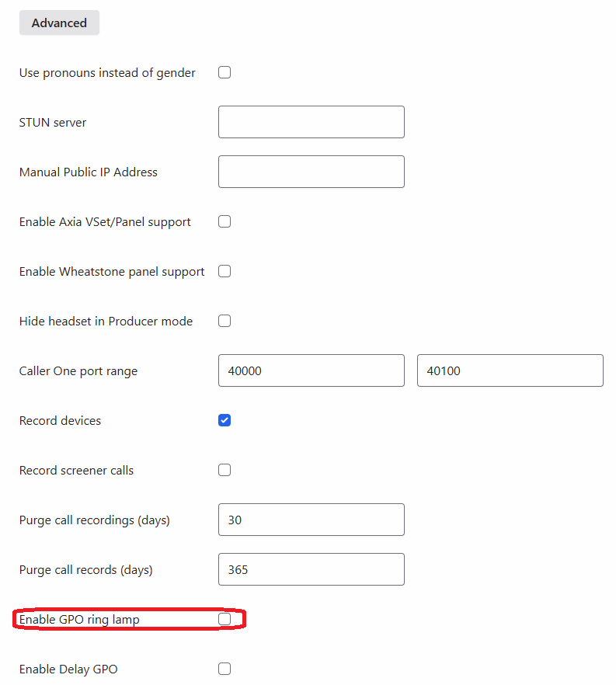Click the STUN server input field
This screenshot has height=685, width=616.
click(311, 122)
